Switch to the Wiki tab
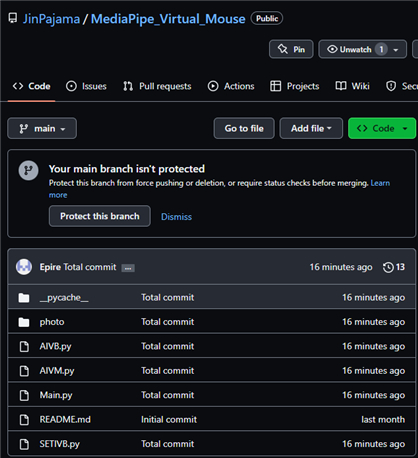 click(353, 86)
